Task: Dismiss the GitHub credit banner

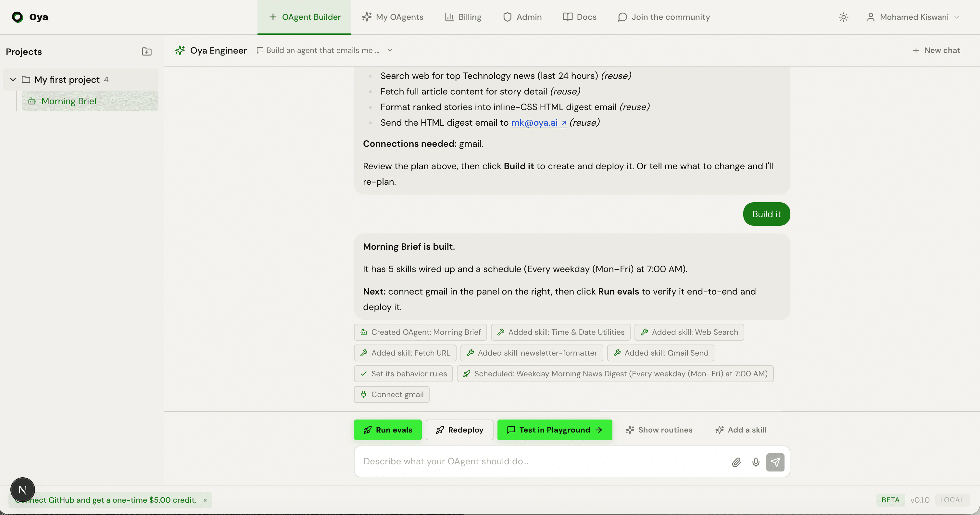Action: tap(205, 500)
